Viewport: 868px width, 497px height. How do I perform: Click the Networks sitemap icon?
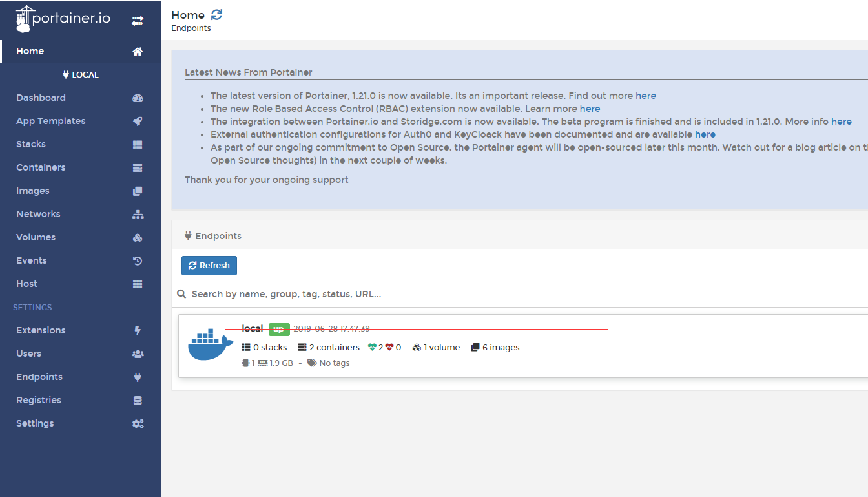[x=138, y=215]
